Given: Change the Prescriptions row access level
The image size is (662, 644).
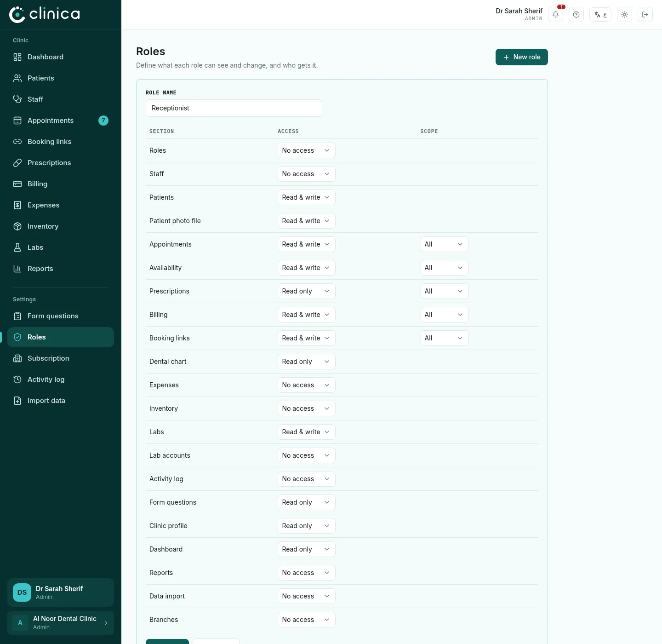Looking at the screenshot, I should coord(307,291).
